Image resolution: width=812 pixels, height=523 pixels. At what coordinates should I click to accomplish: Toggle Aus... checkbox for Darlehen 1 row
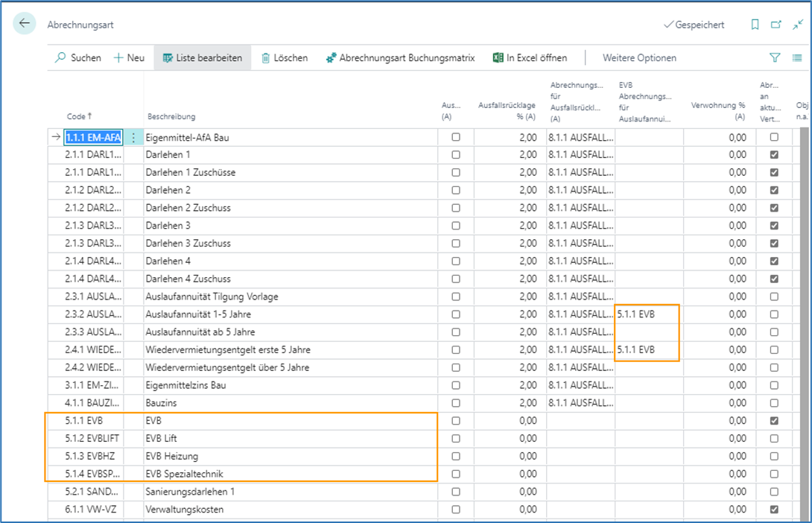tap(456, 155)
